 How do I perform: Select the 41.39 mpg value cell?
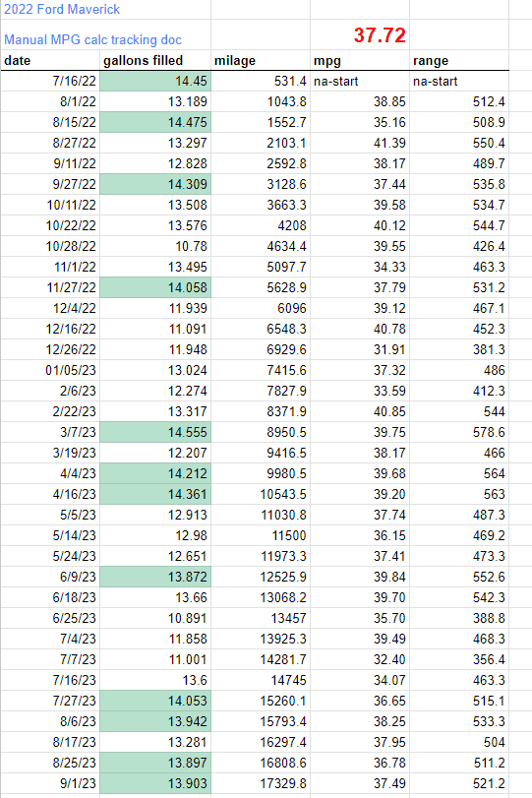point(360,143)
